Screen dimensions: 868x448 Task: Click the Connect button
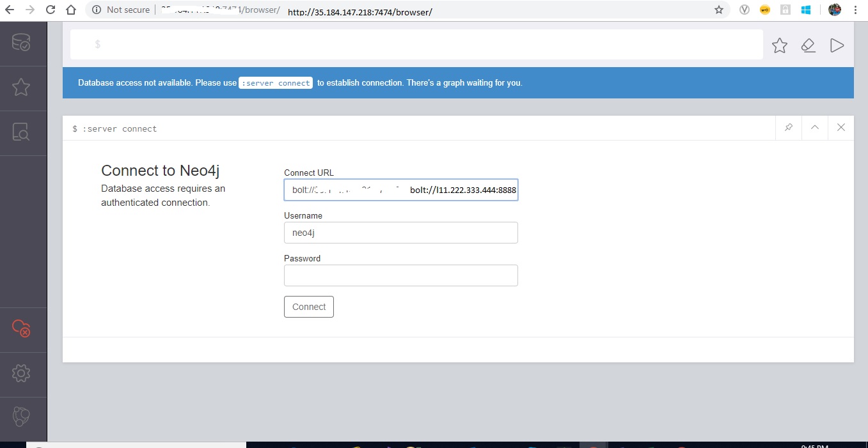tap(309, 307)
